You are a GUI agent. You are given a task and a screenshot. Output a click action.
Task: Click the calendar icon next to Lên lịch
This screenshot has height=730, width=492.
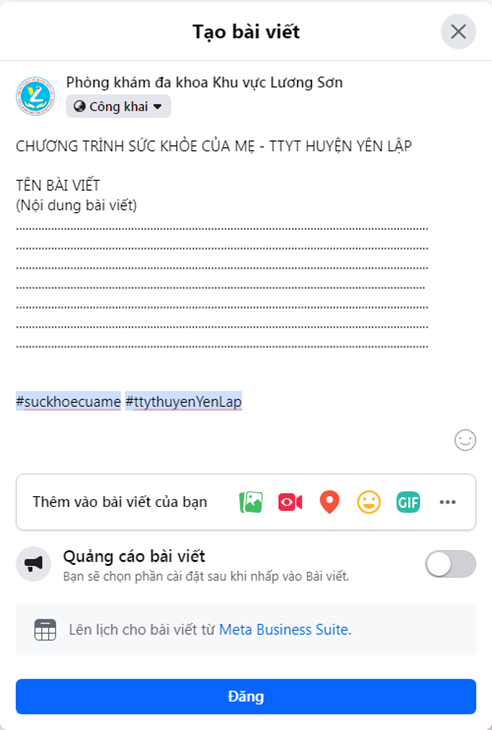coord(45,630)
